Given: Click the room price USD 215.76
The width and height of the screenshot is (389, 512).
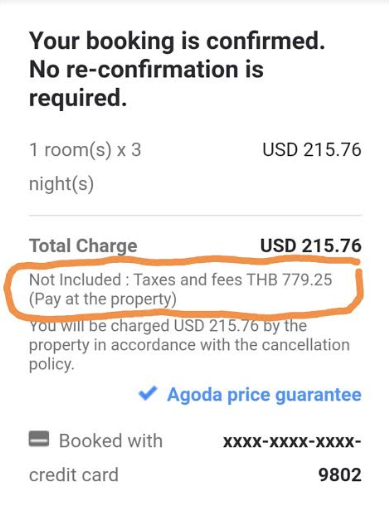Looking at the screenshot, I should point(312,150).
